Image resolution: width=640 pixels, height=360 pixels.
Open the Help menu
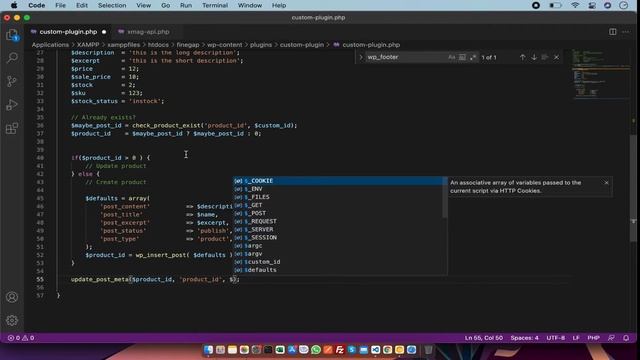point(279,5)
